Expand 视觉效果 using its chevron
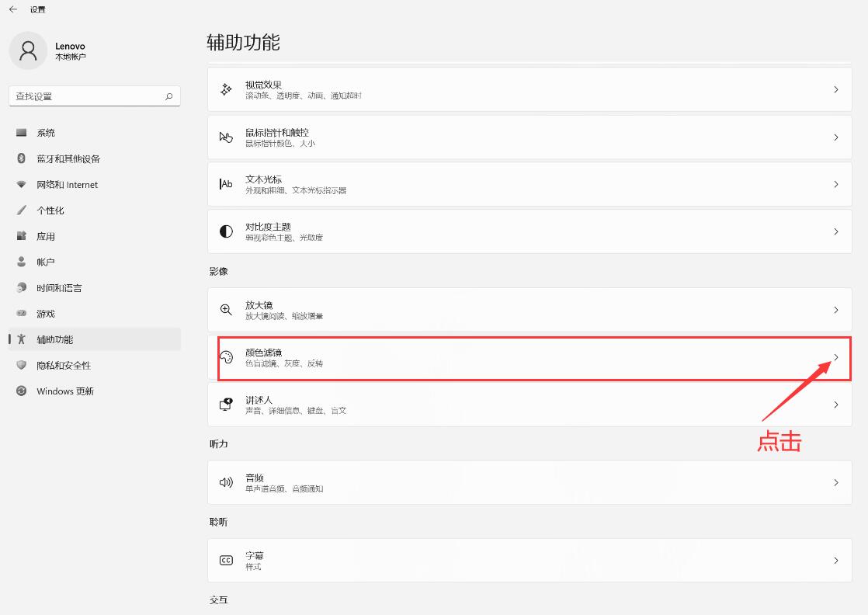Image resolution: width=868 pixels, height=615 pixels. (836, 89)
